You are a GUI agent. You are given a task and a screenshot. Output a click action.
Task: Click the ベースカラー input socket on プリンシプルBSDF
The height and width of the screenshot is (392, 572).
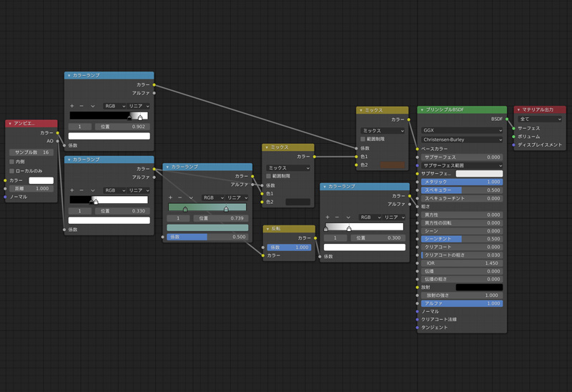(x=417, y=149)
